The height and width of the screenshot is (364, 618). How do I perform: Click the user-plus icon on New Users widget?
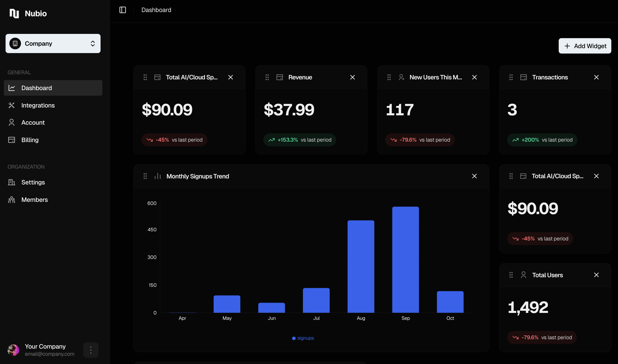(x=402, y=77)
